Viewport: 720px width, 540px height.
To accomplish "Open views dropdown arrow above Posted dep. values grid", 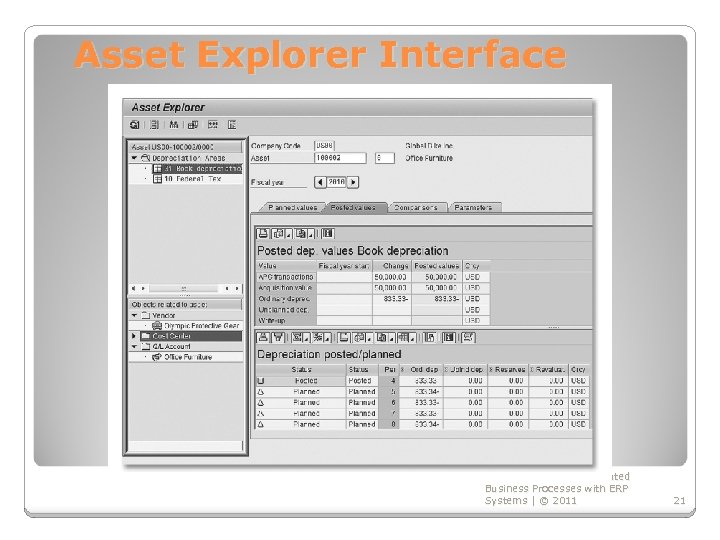I will tap(289, 235).
